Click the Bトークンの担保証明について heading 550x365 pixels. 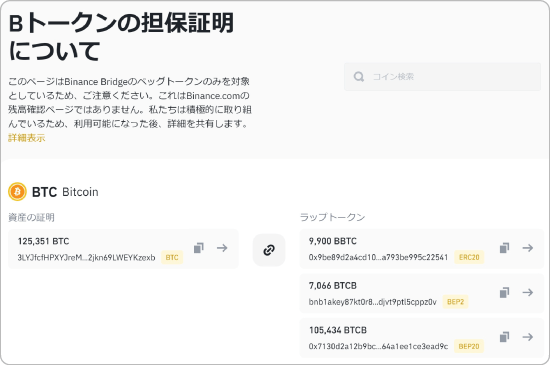(x=121, y=37)
